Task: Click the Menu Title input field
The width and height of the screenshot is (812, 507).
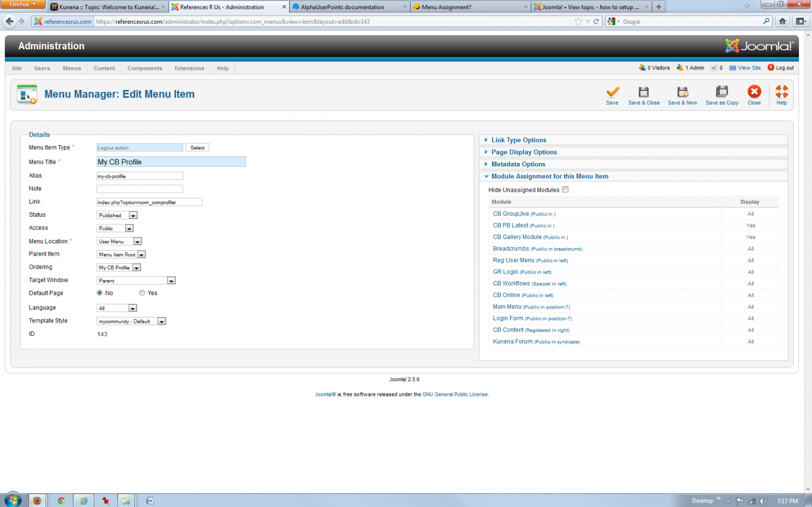Action: [x=171, y=162]
